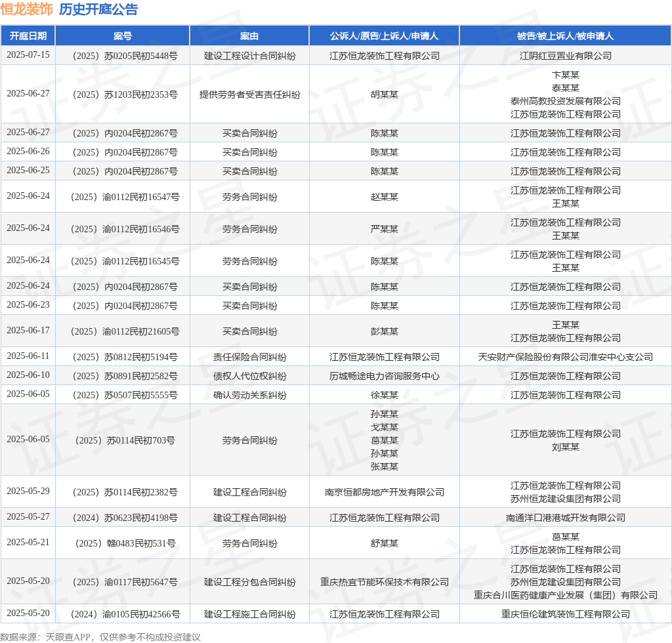Click defendant name 刘某某

[x=565, y=447]
